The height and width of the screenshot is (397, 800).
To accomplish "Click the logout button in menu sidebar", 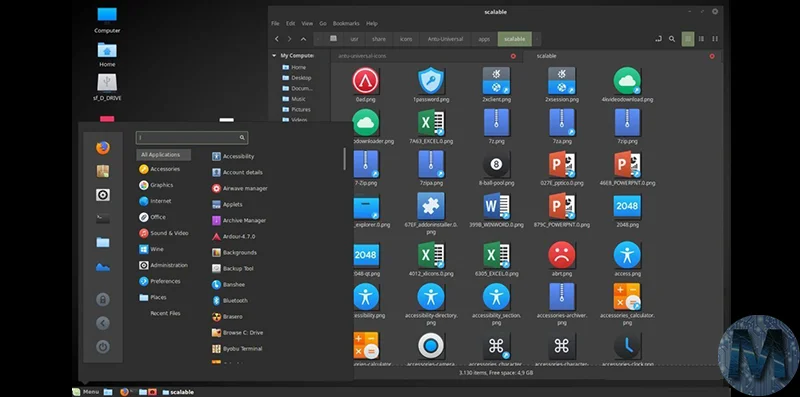I will [x=103, y=323].
